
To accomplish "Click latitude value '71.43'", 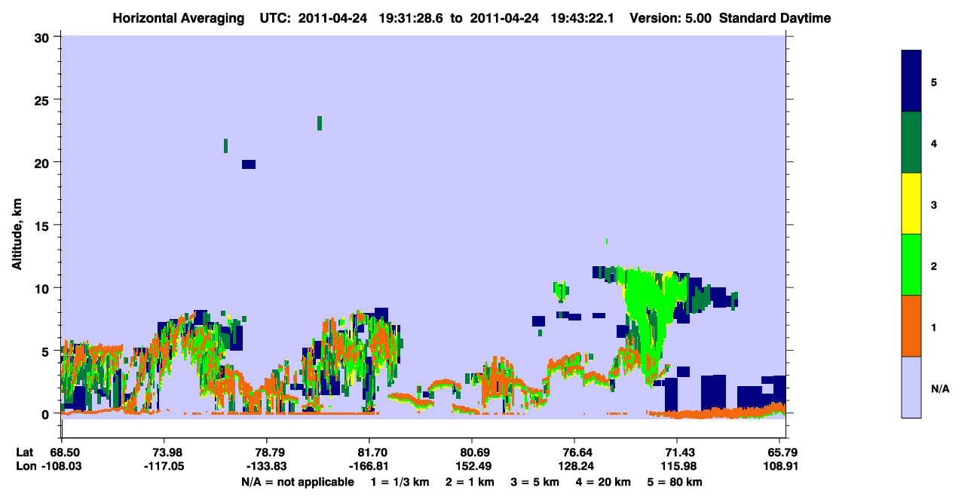I will pos(678,452).
